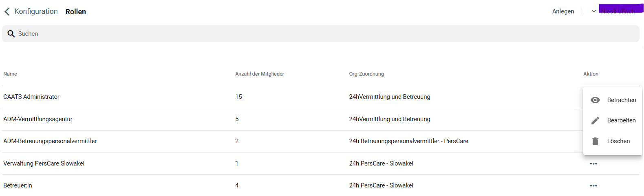Click the eye icon for Betrachten
The height and width of the screenshot is (196, 644).
tap(595, 100)
